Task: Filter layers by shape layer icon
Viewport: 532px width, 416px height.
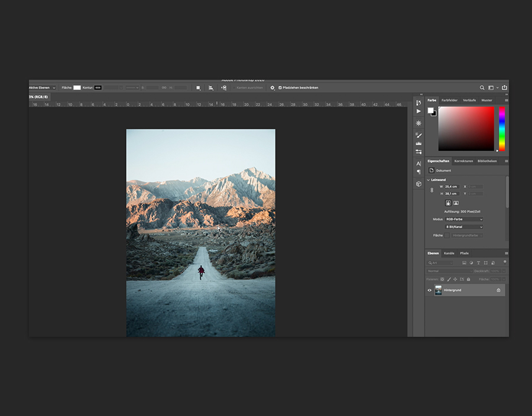Action: click(x=485, y=263)
